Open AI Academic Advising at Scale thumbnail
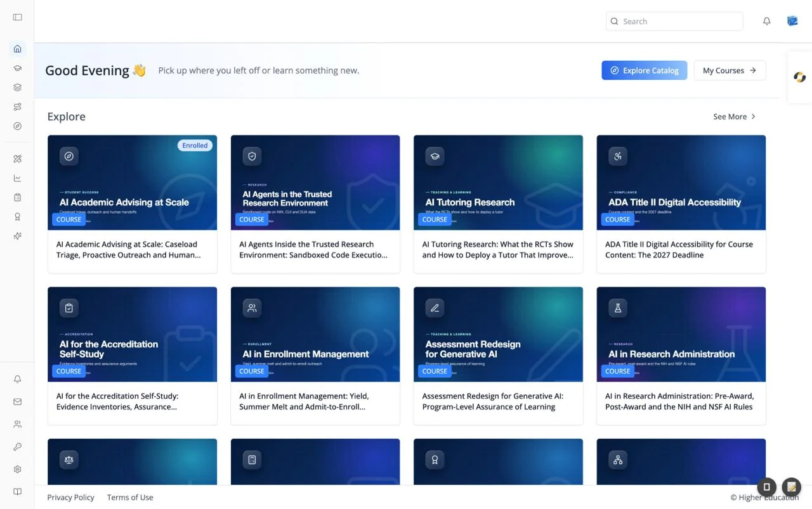The width and height of the screenshot is (812, 509). [132, 183]
